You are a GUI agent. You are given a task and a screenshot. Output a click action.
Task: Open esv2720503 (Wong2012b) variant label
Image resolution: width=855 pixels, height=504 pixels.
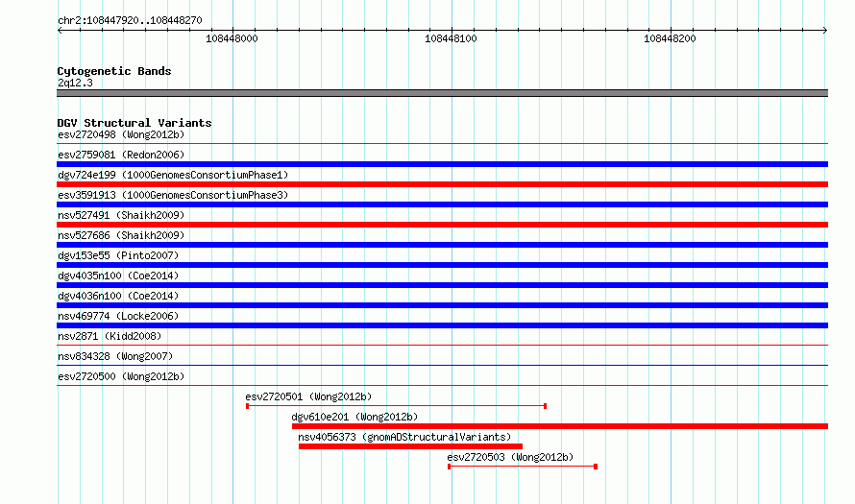(510, 457)
